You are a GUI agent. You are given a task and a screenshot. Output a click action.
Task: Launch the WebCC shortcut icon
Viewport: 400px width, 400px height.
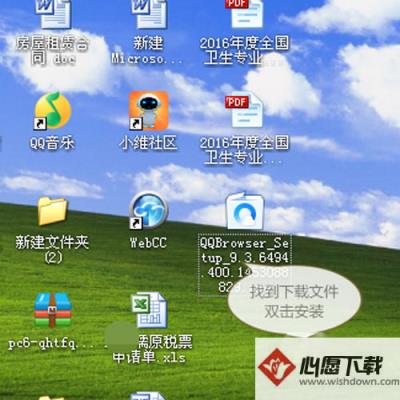[x=148, y=211]
